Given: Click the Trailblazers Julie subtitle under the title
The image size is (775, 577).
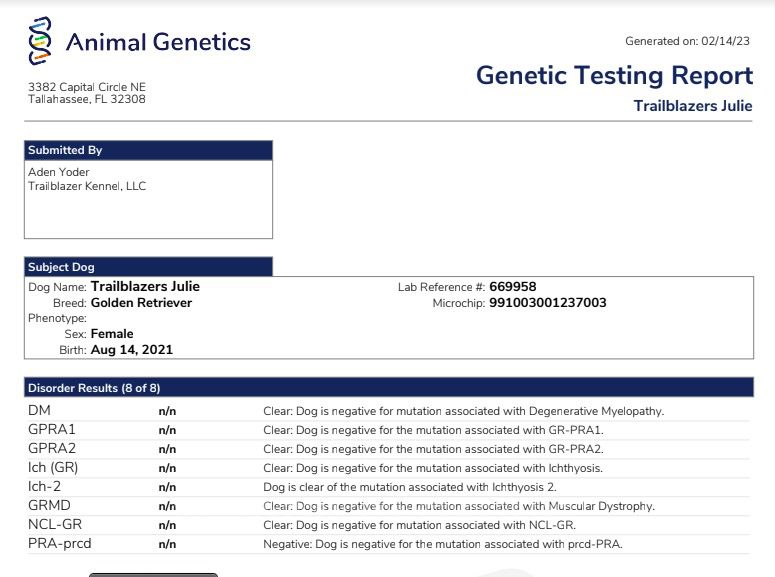Looking at the screenshot, I should [x=693, y=106].
